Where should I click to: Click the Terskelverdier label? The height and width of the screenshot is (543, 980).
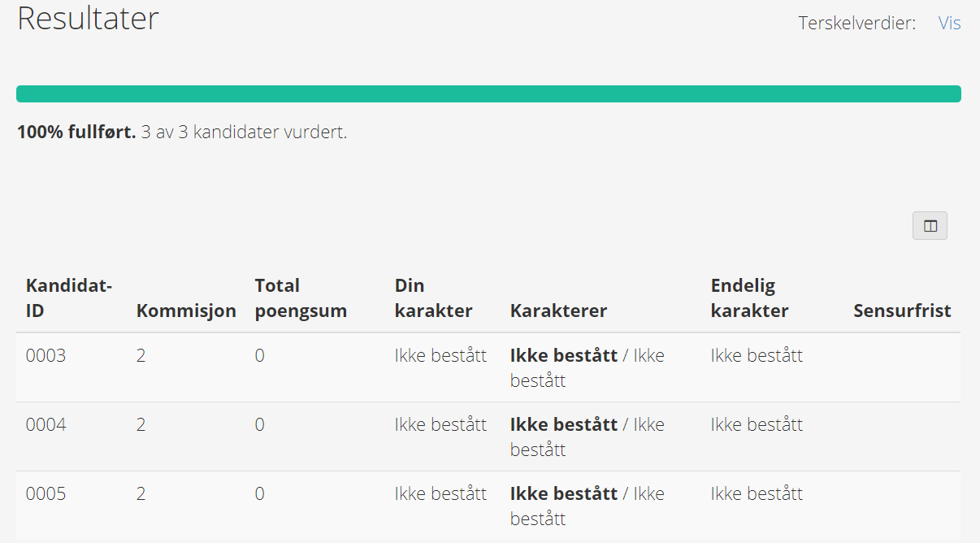tap(857, 23)
